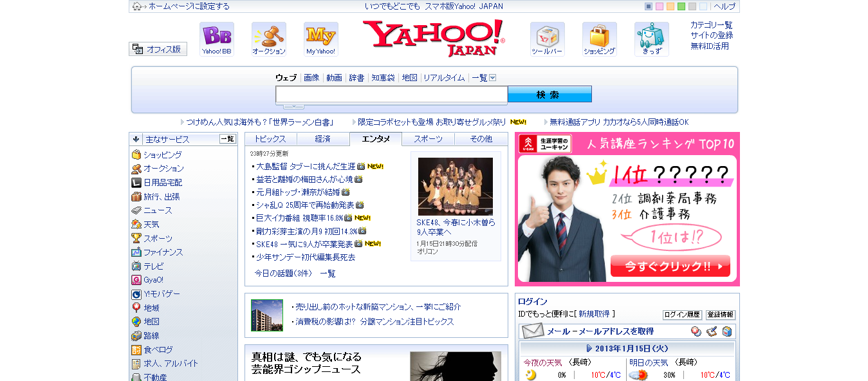
Task: Select the gray theme color swatch
Action: tap(692, 6)
